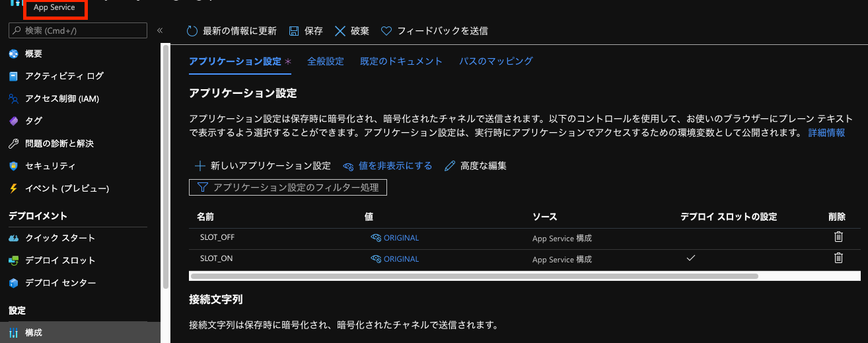Open 高度な編集
The image size is (868, 343).
476,166
